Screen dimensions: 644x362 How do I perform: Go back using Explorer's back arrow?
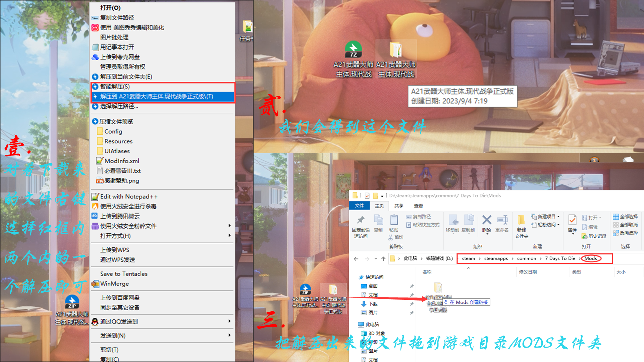coord(356,259)
